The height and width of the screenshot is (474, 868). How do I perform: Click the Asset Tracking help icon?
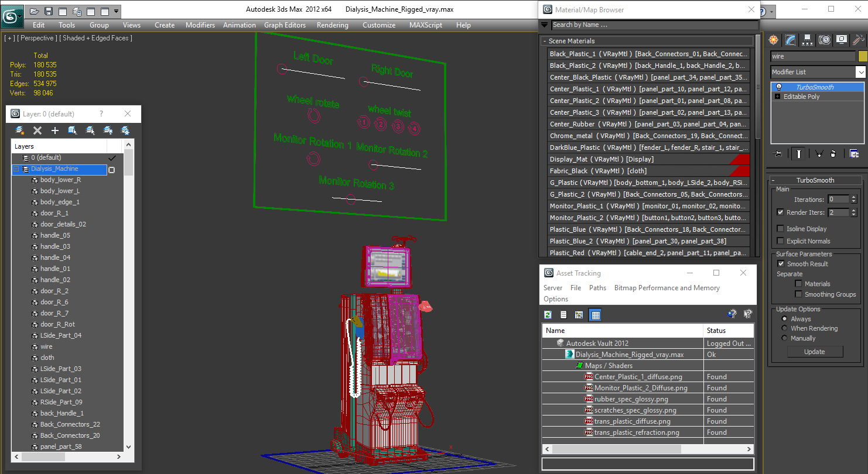point(732,314)
